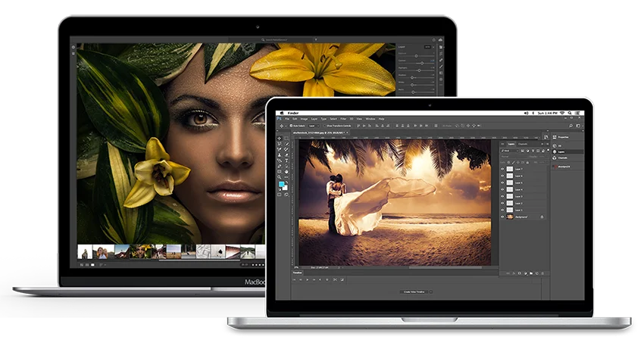Select the Clone Stamp tool
The height and width of the screenshot is (343, 644).
click(x=280, y=155)
